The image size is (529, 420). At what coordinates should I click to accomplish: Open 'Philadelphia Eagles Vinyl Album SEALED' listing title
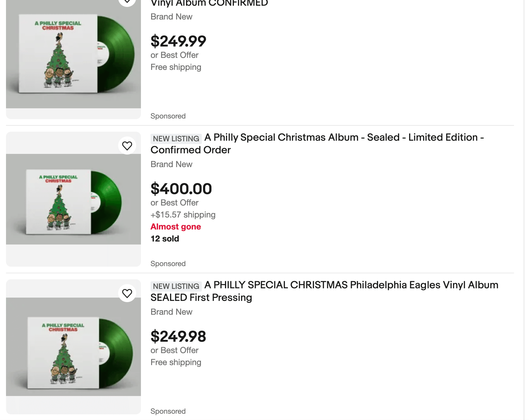click(324, 291)
